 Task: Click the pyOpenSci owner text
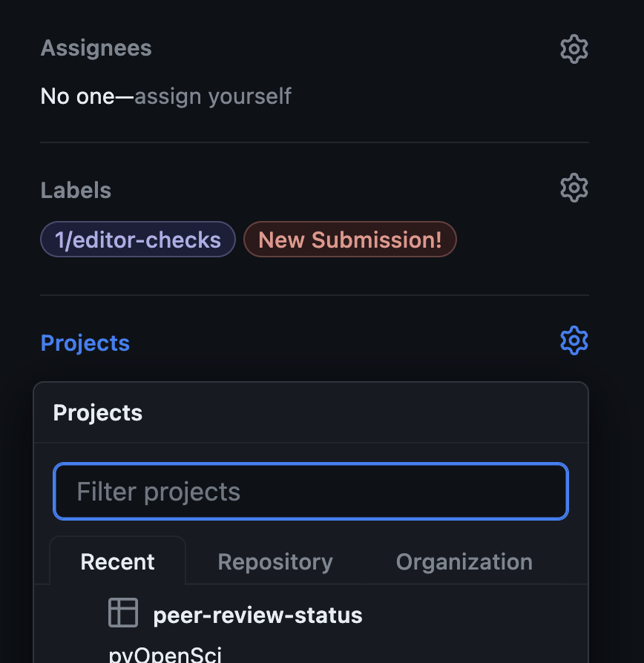click(x=165, y=654)
